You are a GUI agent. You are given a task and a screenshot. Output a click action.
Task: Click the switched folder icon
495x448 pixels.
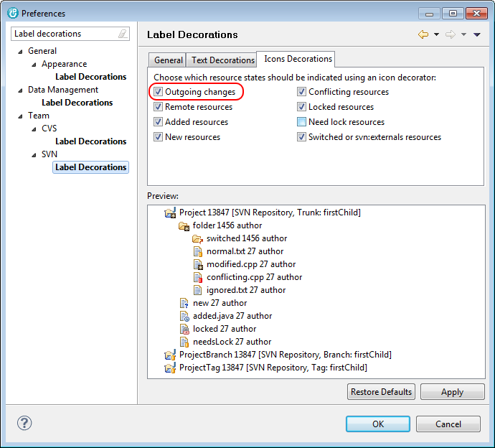(197, 239)
